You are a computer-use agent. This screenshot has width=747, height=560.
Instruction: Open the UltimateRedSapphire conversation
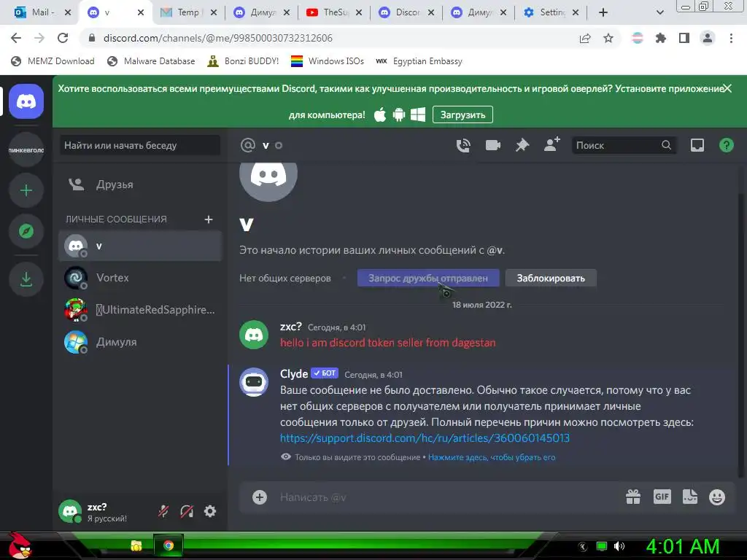point(140,309)
